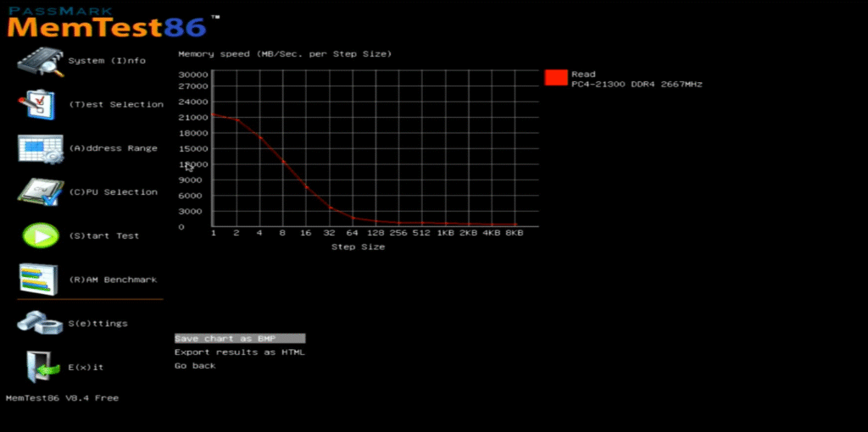
Task: Choose the "(T)est Selection" text label
Action: pos(116,105)
